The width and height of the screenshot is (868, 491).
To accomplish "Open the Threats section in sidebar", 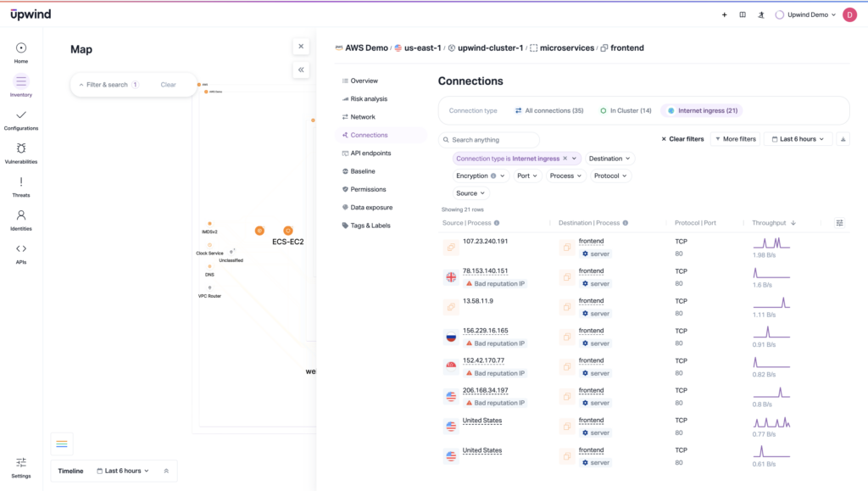I will [21, 187].
